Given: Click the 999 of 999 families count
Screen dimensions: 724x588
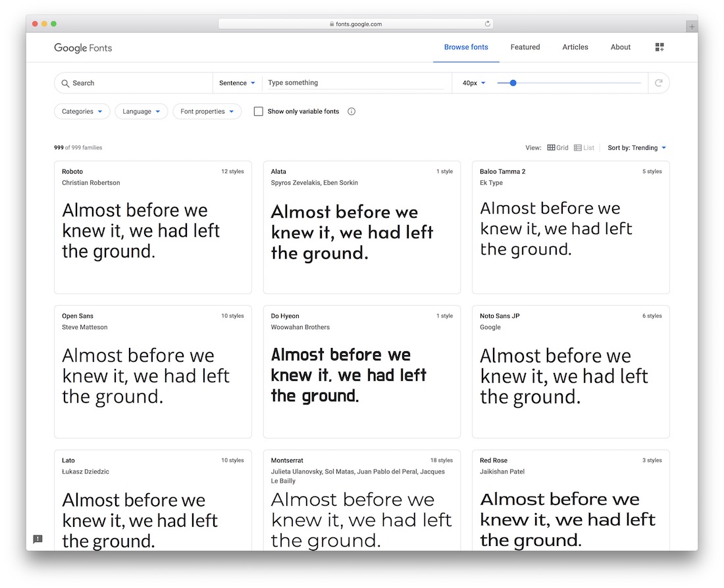Looking at the screenshot, I should (78, 148).
